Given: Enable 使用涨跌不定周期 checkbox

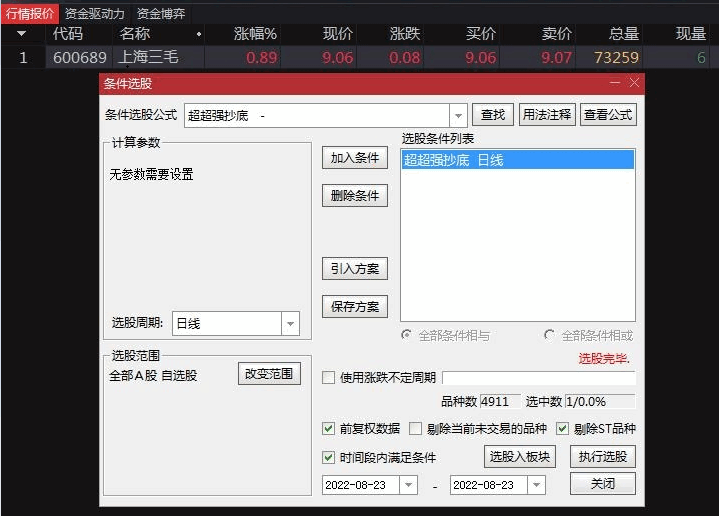Looking at the screenshot, I should [x=328, y=377].
